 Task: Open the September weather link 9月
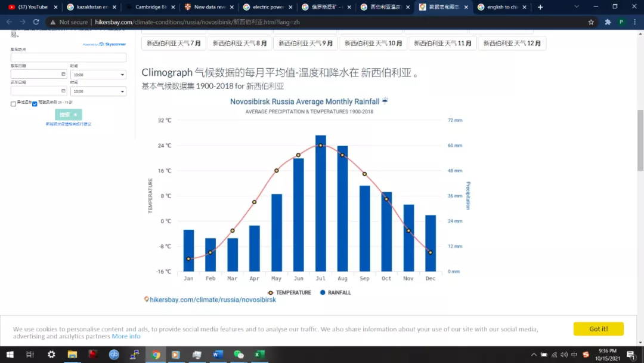coord(305,43)
